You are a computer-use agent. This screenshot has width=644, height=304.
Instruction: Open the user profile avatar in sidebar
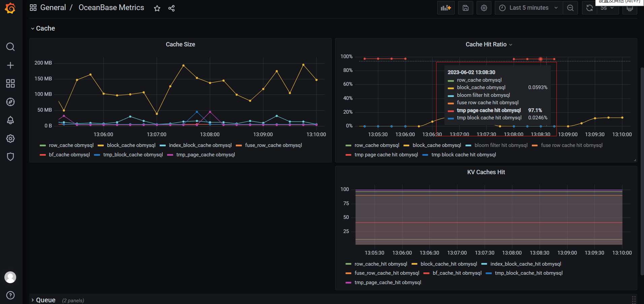[x=10, y=277]
